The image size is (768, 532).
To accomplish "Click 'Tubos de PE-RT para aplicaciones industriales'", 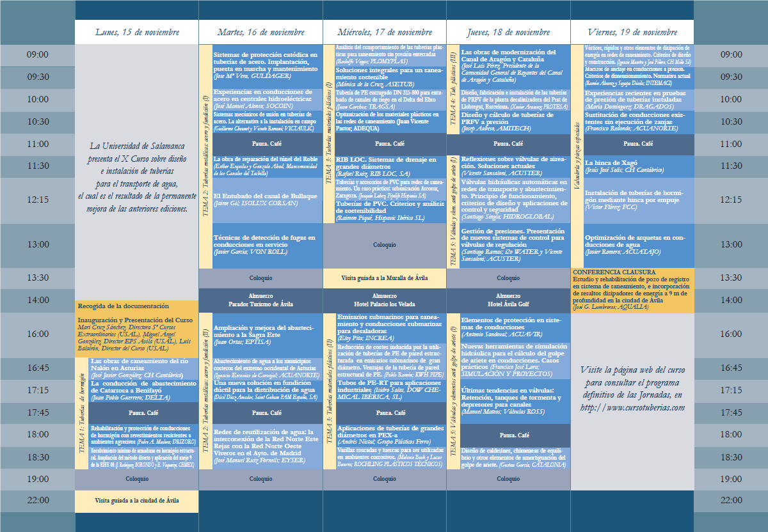I will (390, 391).
